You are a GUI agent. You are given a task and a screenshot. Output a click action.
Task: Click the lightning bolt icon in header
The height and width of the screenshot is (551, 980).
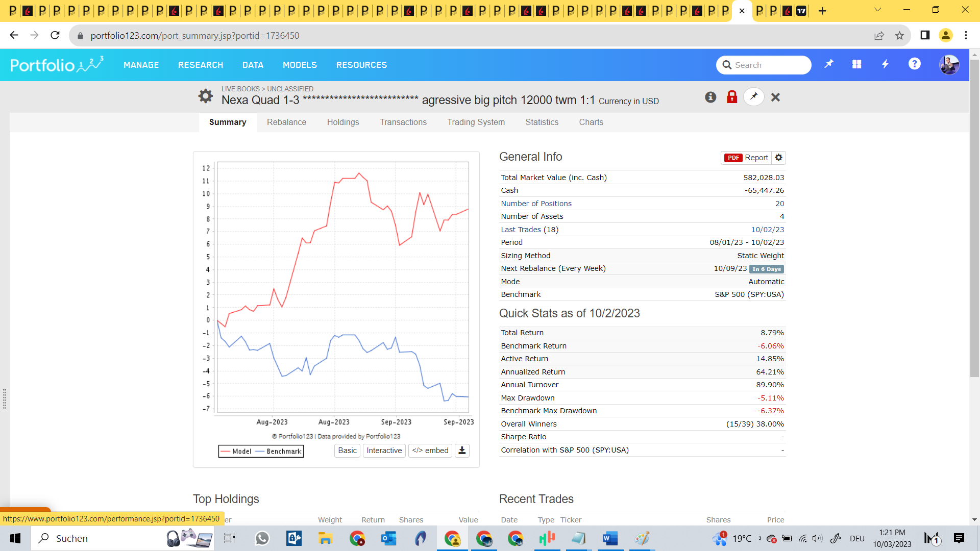(886, 64)
